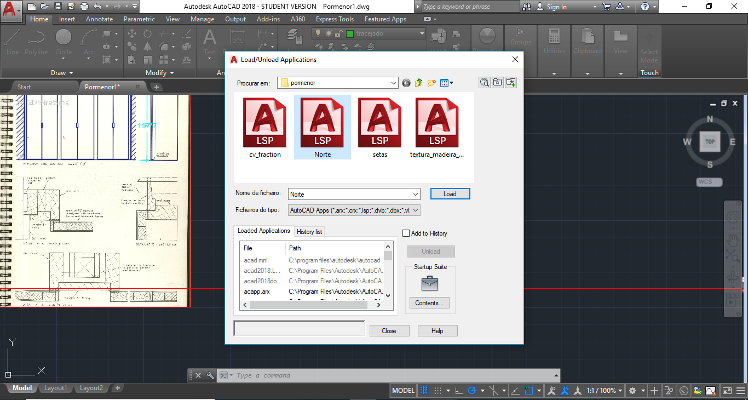Add a new drawing tab
Image resolution: width=748 pixels, height=400 pixels.
pyautogui.click(x=156, y=87)
